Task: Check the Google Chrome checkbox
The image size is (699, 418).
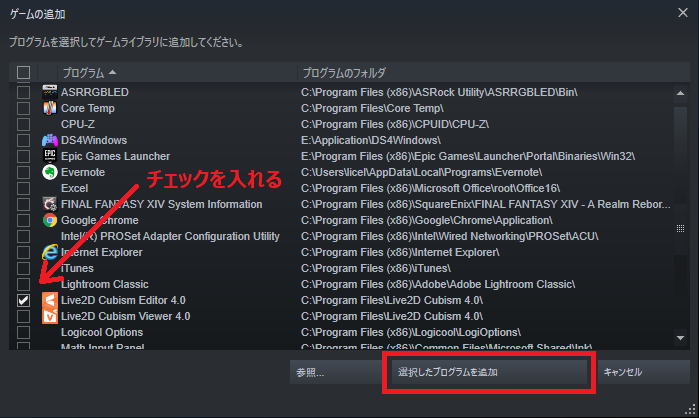Action: 23,221
